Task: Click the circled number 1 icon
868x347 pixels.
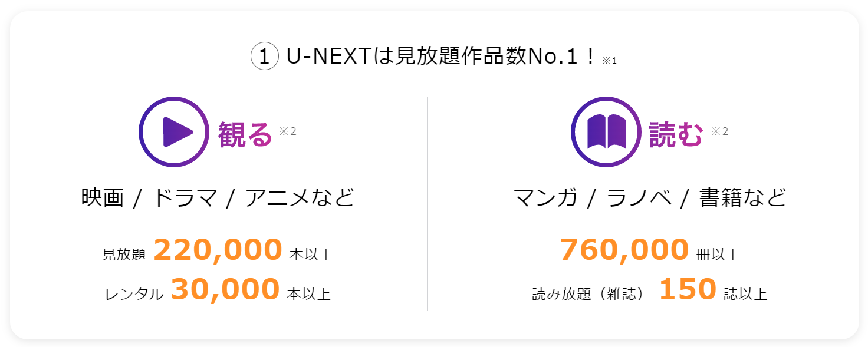Action: click(x=264, y=57)
